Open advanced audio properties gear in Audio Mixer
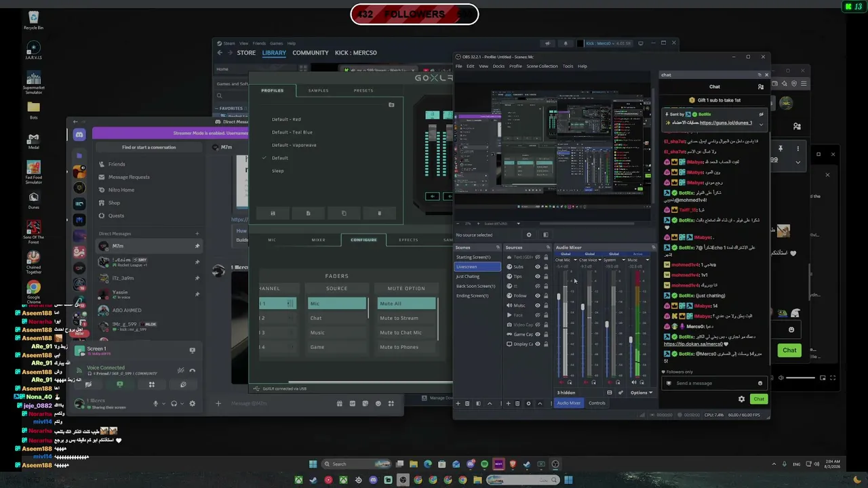868x488 pixels. [620, 392]
